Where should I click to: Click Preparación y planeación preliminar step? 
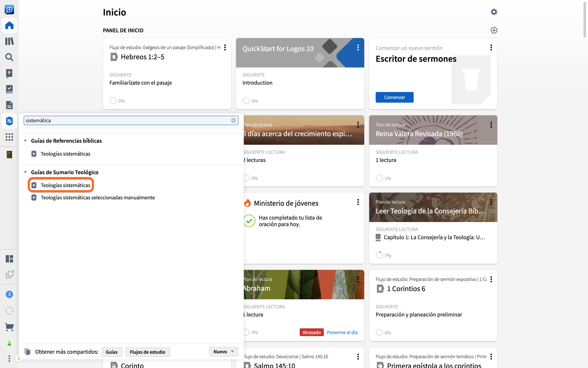coord(419,314)
